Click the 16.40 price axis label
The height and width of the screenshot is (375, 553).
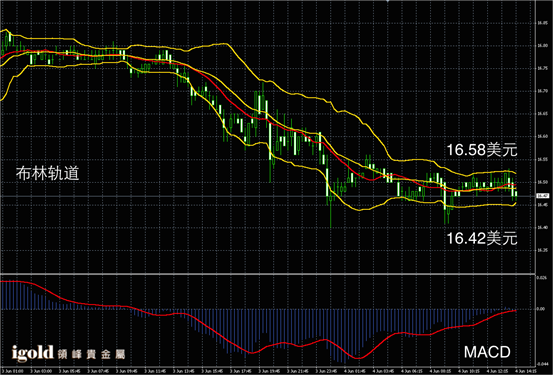(542, 228)
